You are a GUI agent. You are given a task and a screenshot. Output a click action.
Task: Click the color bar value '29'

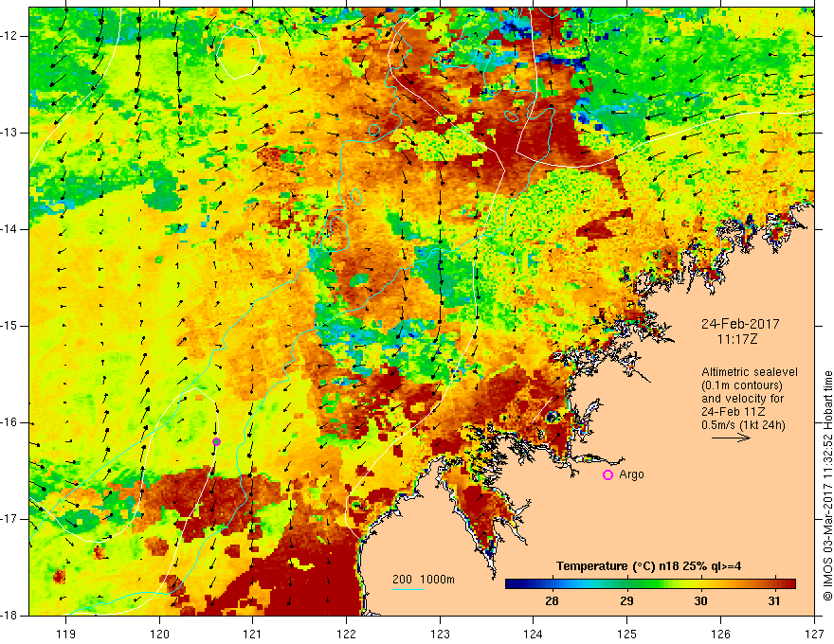click(626, 601)
